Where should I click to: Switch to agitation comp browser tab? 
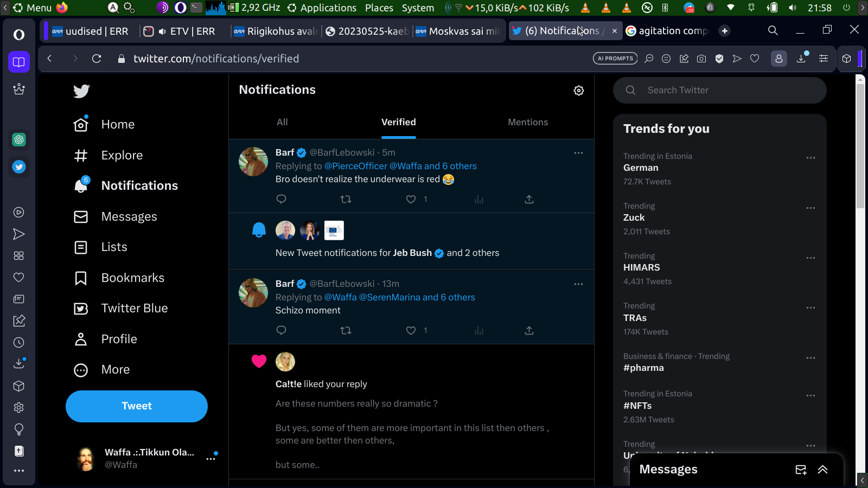tap(667, 31)
